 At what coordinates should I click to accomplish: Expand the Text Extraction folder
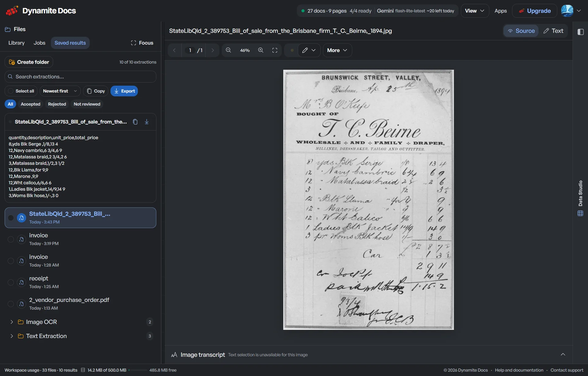coord(12,336)
